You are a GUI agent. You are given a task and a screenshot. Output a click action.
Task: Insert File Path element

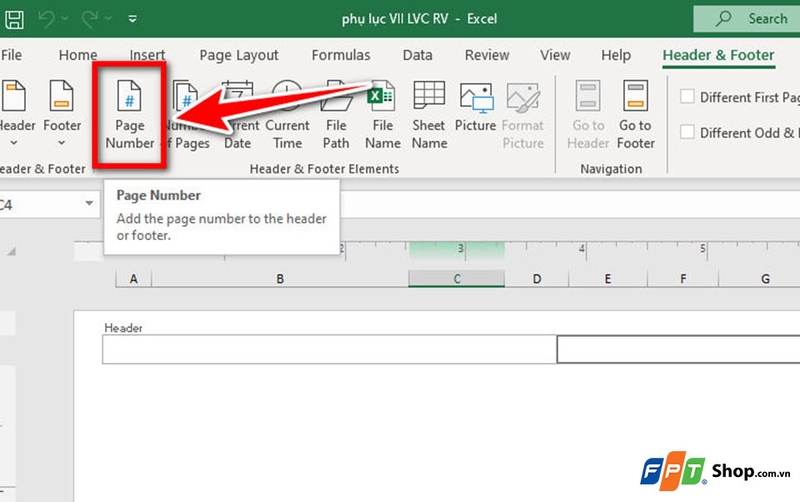point(336,115)
